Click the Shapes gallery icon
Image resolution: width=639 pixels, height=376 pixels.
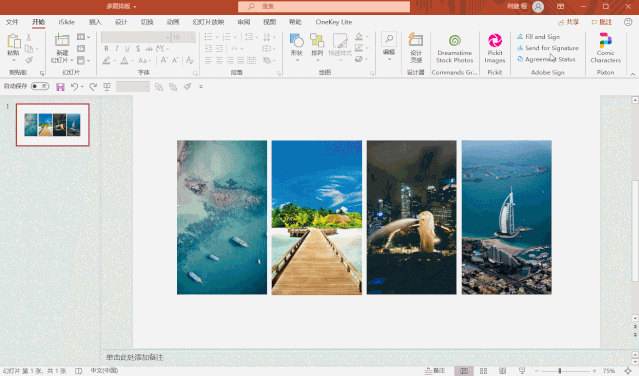point(297,41)
